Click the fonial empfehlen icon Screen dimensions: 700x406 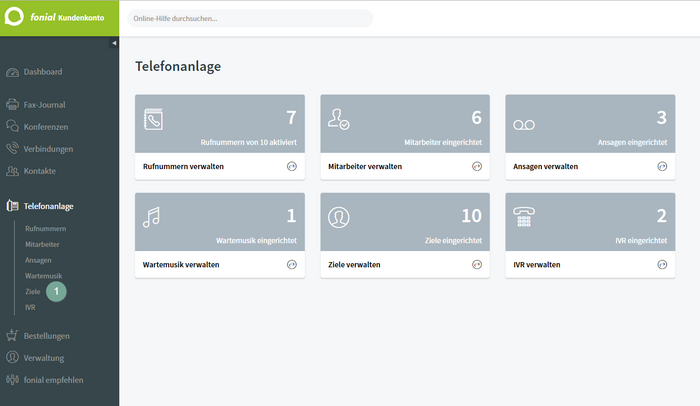(x=12, y=379)
